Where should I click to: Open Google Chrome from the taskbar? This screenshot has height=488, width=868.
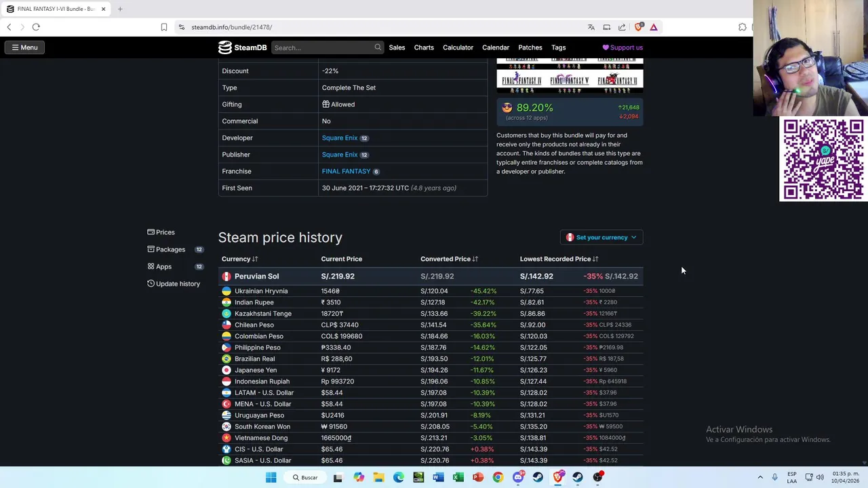click(498, 477)
